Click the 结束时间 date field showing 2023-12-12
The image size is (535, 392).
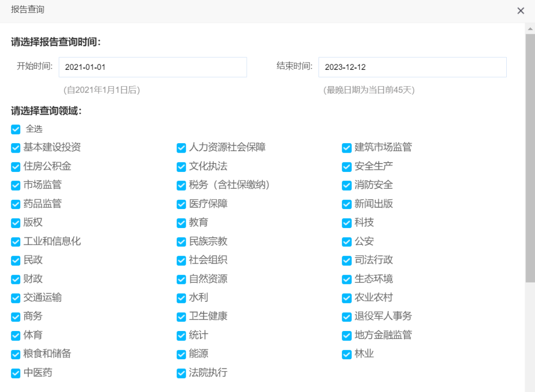click(x=413, y=67)
